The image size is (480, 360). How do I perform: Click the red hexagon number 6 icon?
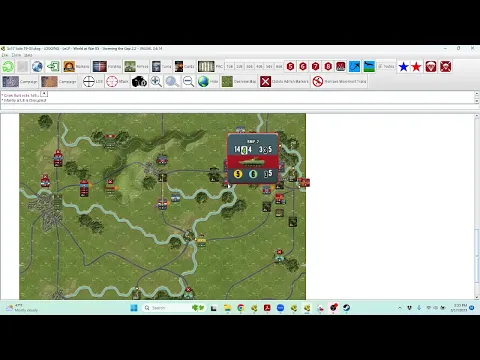coord(303,66)
